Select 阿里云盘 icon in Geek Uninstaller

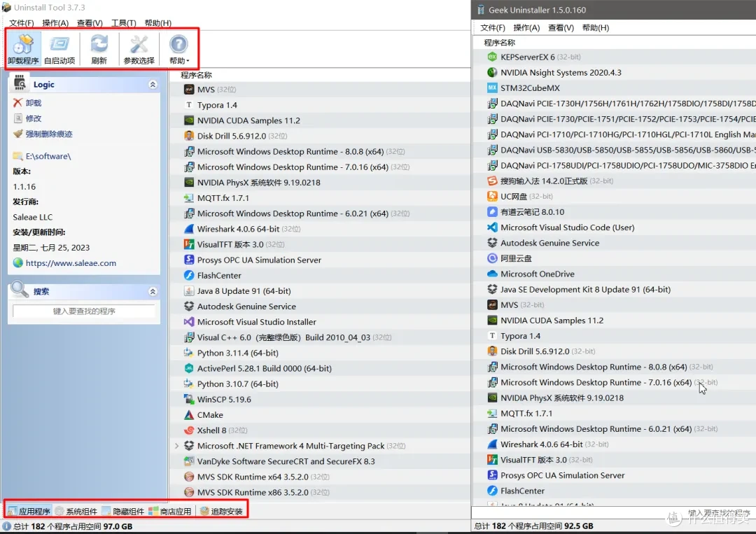pyautogui.click(x=492, y=258)
